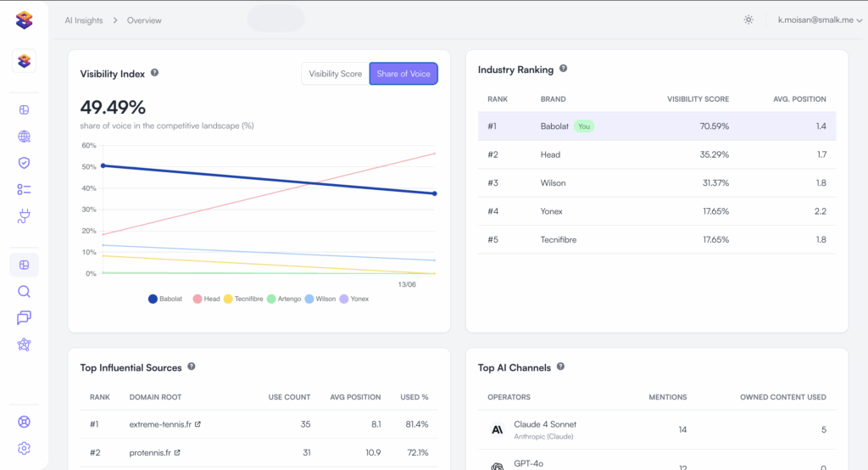This screenshot has height=470, width=868.
Task: Click external link icon beside extreme-tennis.fr
Action: point(198,424)
